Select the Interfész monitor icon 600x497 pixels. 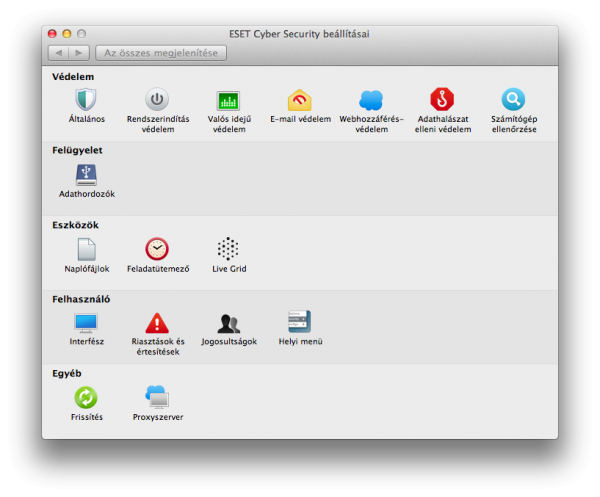[86, 323]
